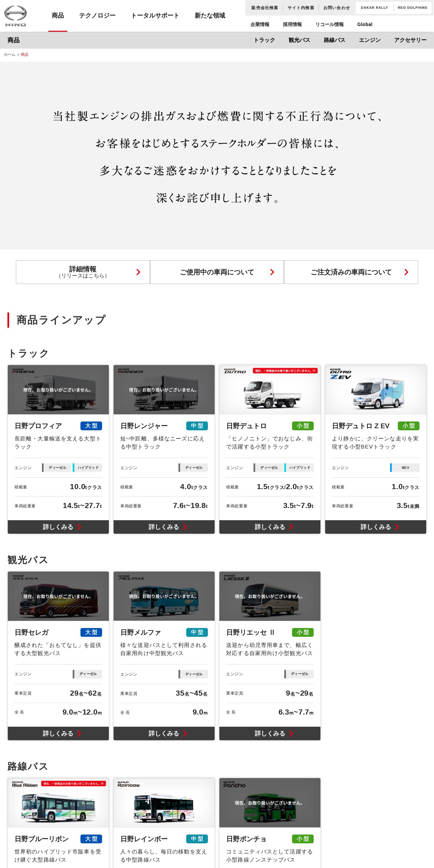Select 観光バス in the sub navigation
This screenshot has height=868, width=434.
point(299,40)
